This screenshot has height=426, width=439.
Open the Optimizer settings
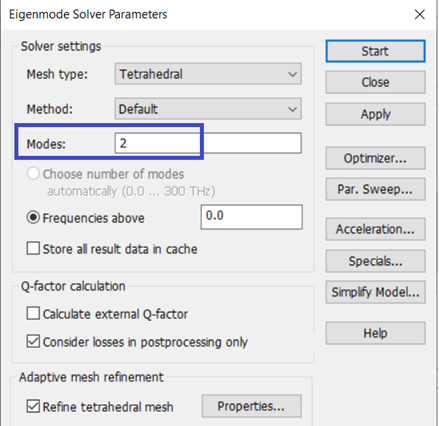point(375,158)
